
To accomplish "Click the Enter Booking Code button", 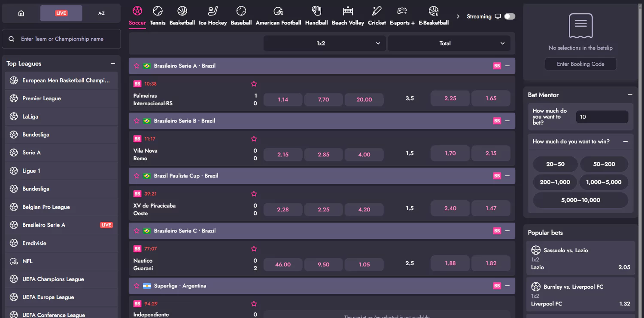I will pos(580,64).
